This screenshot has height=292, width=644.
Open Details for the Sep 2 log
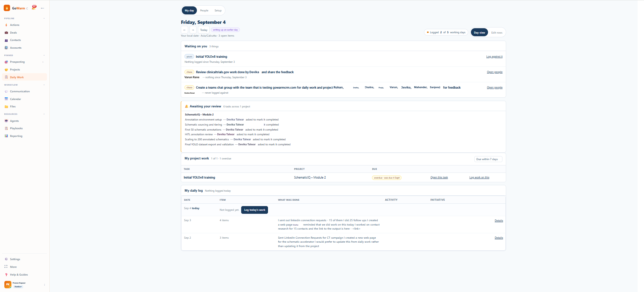point(499,238)
